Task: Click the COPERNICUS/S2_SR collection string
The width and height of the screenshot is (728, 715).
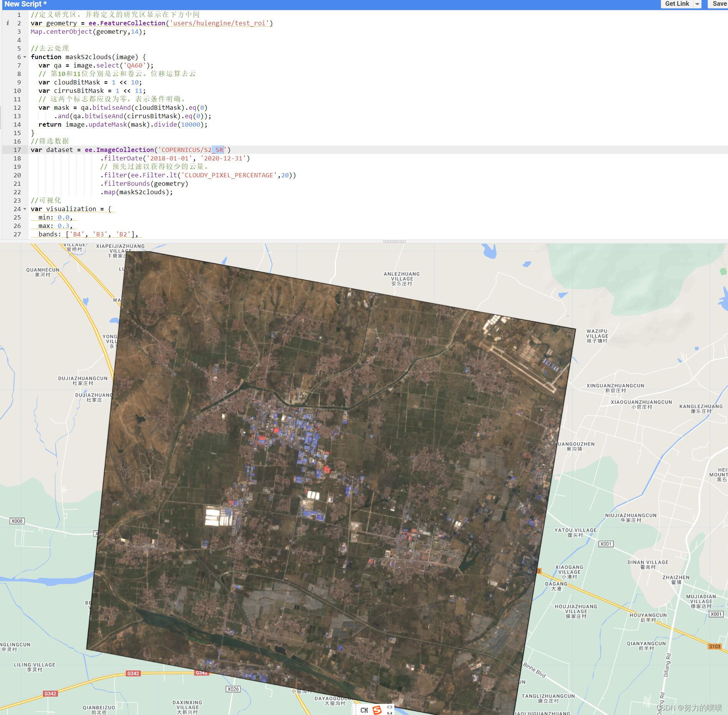Action: [192, 150]
